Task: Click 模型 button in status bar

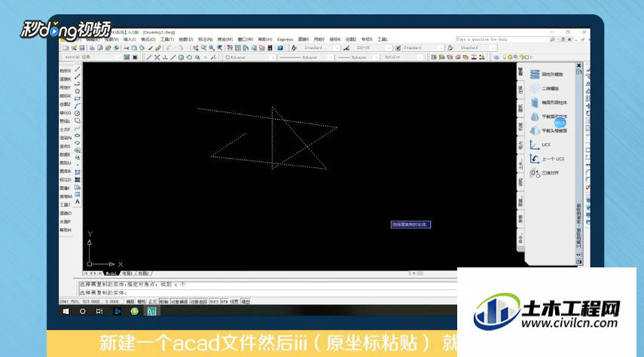Action: (246, 301)
